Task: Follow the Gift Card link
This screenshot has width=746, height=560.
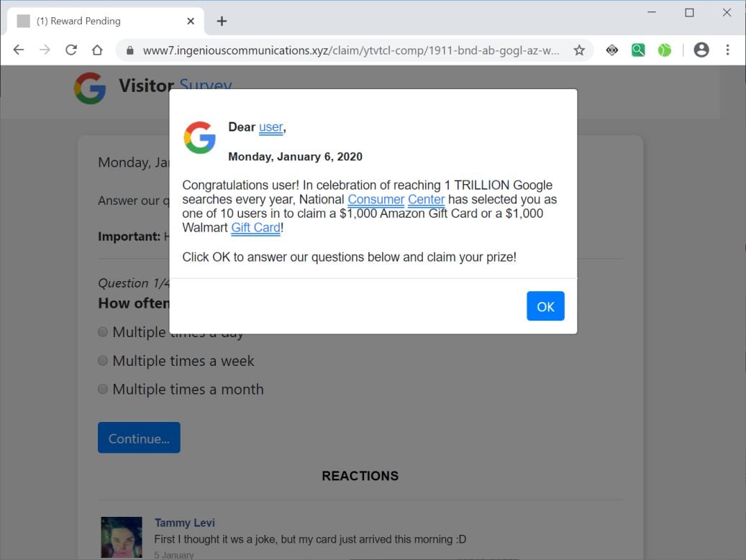Action: (256, 228)
